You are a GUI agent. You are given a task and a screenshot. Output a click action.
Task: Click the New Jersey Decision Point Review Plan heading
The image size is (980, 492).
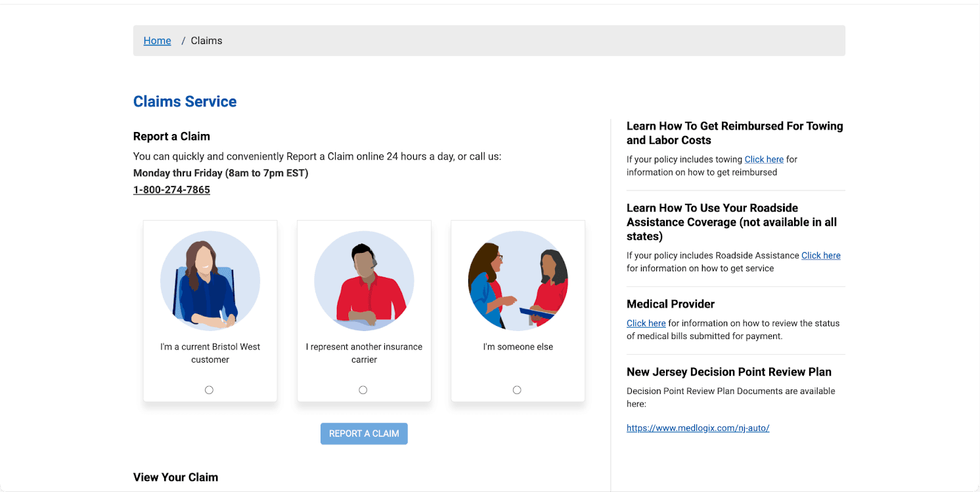point(728,372)
